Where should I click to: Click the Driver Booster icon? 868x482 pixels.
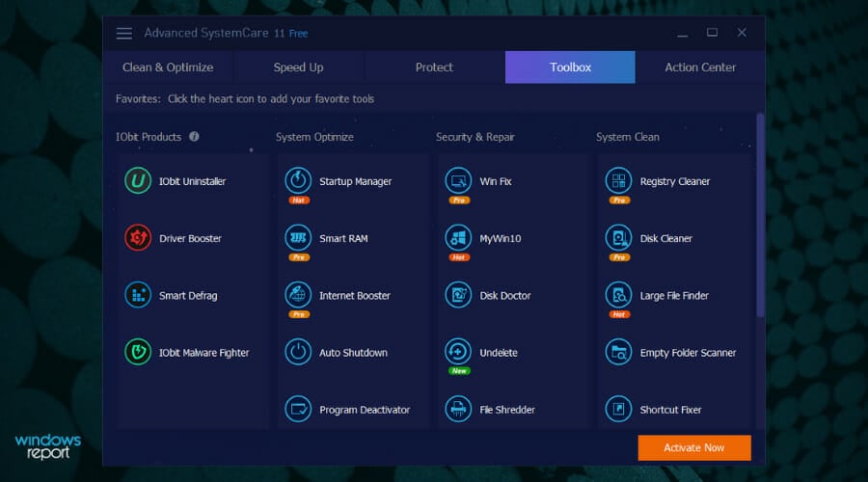click(138, 237)
